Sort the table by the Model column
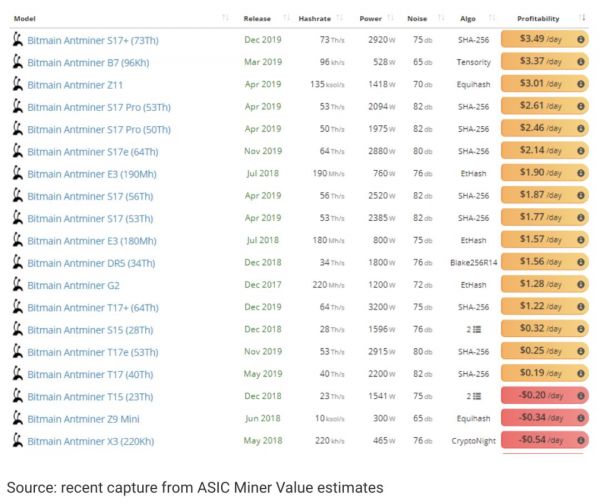Image resolution: width=600 pixels, height=504 pixels. coord(24,18)
